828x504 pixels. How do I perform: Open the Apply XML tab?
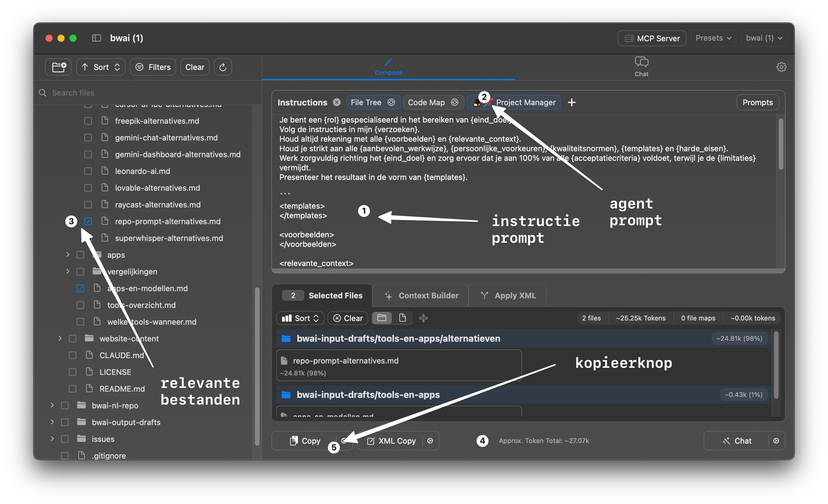(x=508, y=295)
